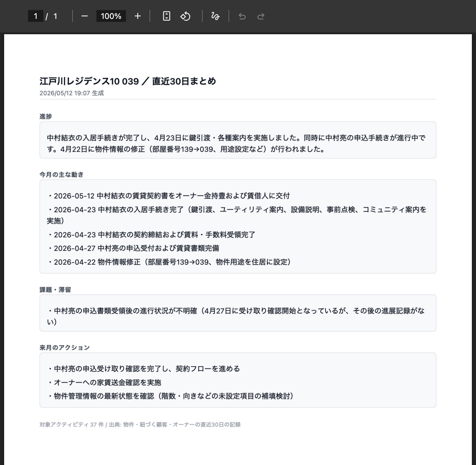The image size is (476, 465).
Task: Click the 2026-05-12 賃貸契約書 entry line
Action: pos(168,196)
